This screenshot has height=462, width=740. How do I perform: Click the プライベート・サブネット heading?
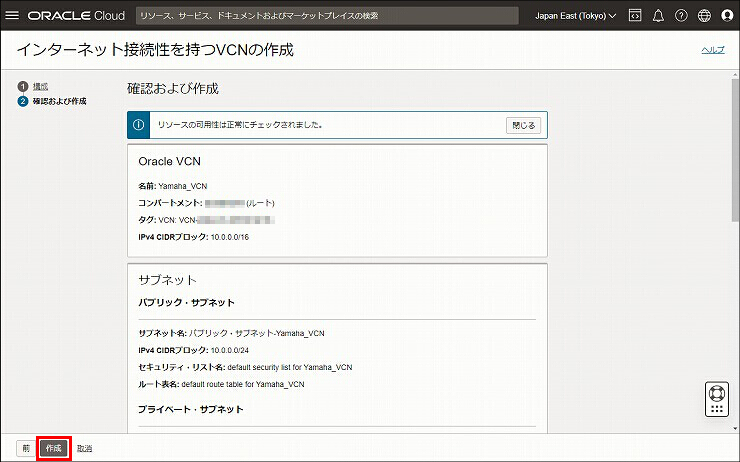pyautogui.click(x=191, y=409)
